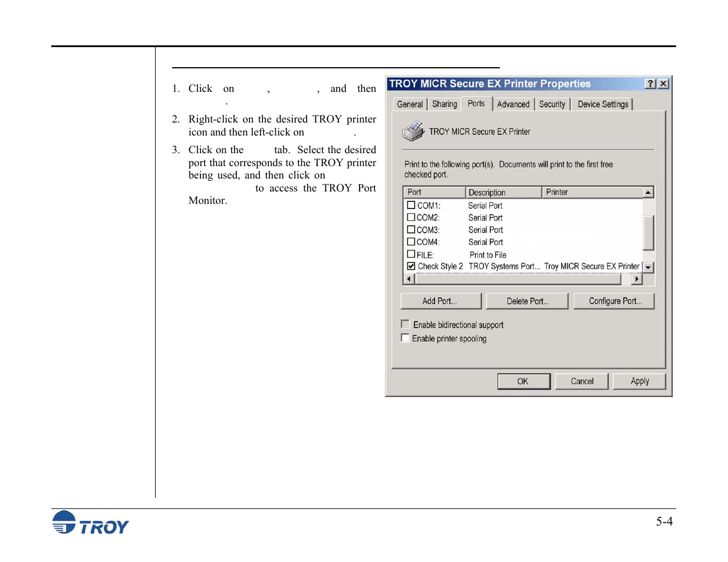This screenshot has width=728, height=562.
Task: Go to the Advanced tab
Action: coord(513,104)
